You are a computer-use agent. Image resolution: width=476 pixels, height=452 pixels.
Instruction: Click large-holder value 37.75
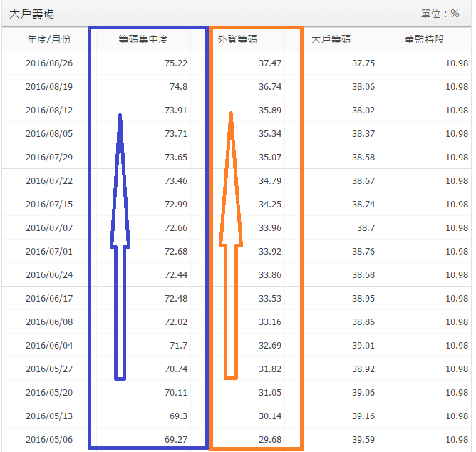(x=363, y=63)
